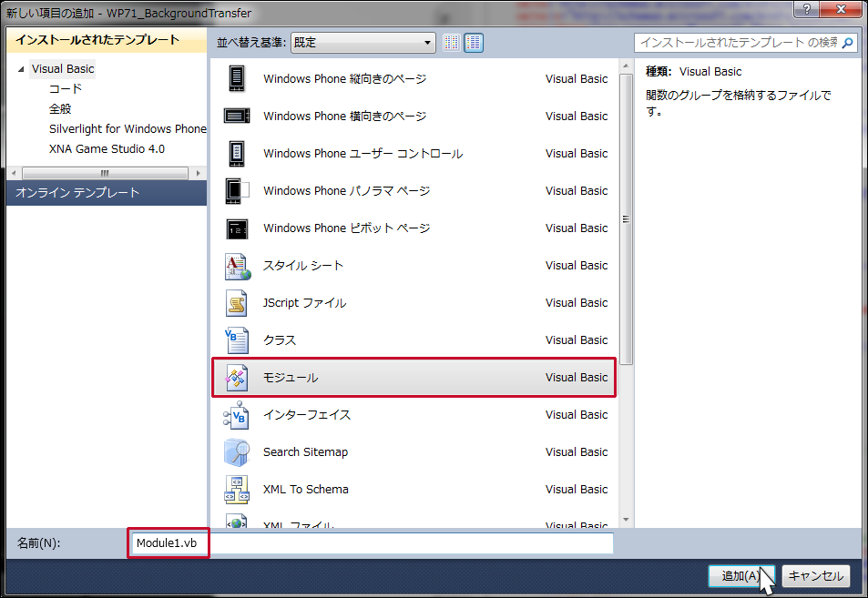The width and height of the screenshot is (868, 598).
Task: Click the キャンセル button
Action: point(815,576)
